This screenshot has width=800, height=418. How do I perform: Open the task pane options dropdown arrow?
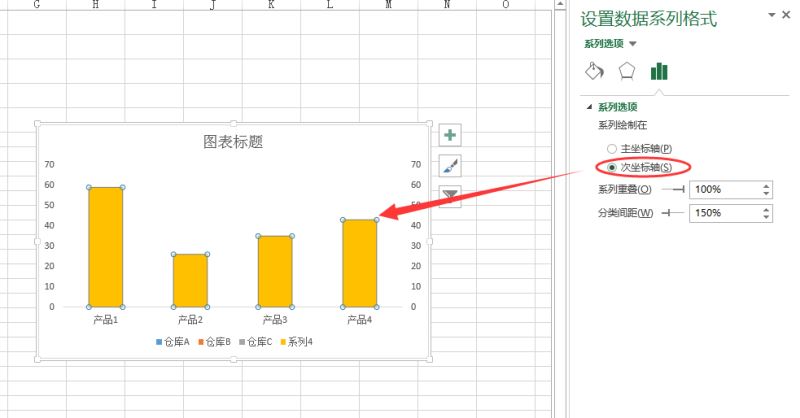coord(772,15)
